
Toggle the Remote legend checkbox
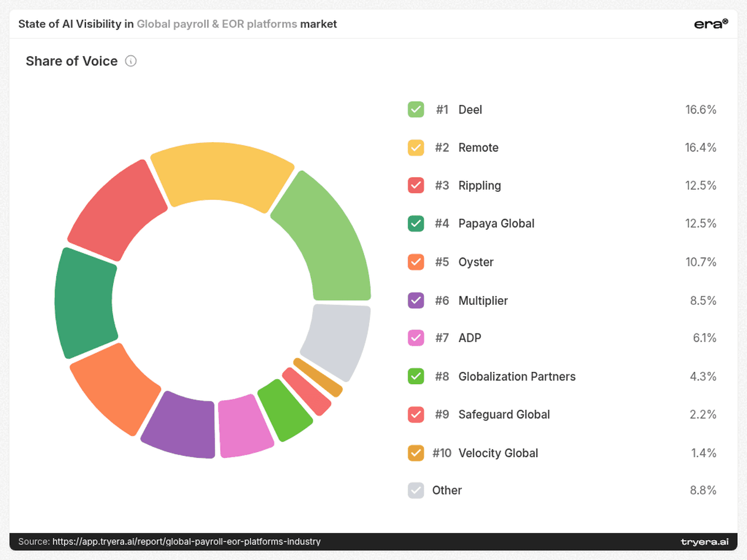tap(416, 148)
